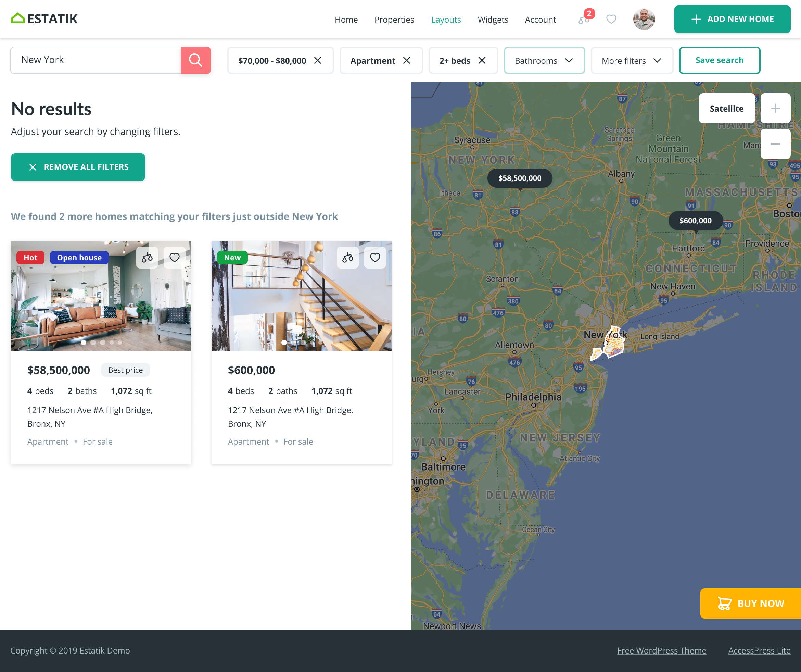
Task: Expand the More filters dropdown
Action: pos(632,60)
